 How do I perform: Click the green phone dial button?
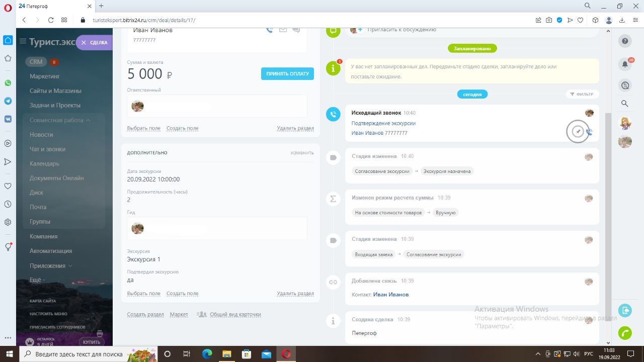[625, 333]
